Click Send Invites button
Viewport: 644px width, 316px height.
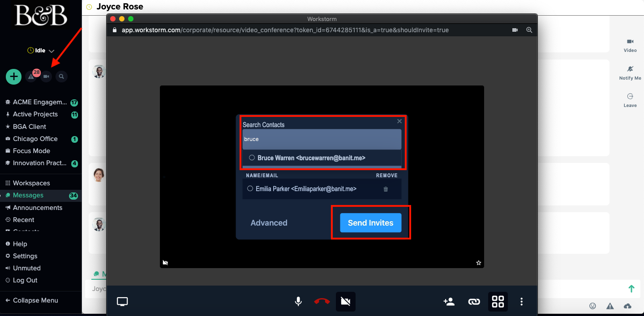coord(371,223)
